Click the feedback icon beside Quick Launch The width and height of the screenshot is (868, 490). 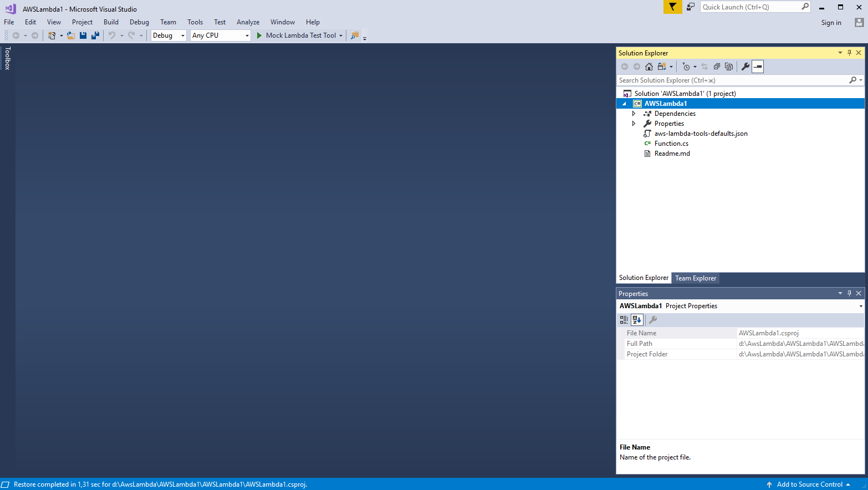[x=691, y=7]
